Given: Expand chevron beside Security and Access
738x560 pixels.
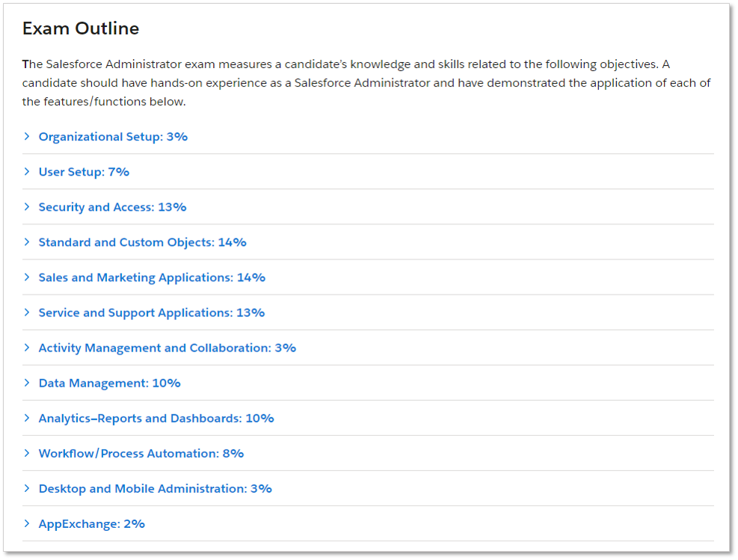Looking at the screenshot, I should pos(27,207).
